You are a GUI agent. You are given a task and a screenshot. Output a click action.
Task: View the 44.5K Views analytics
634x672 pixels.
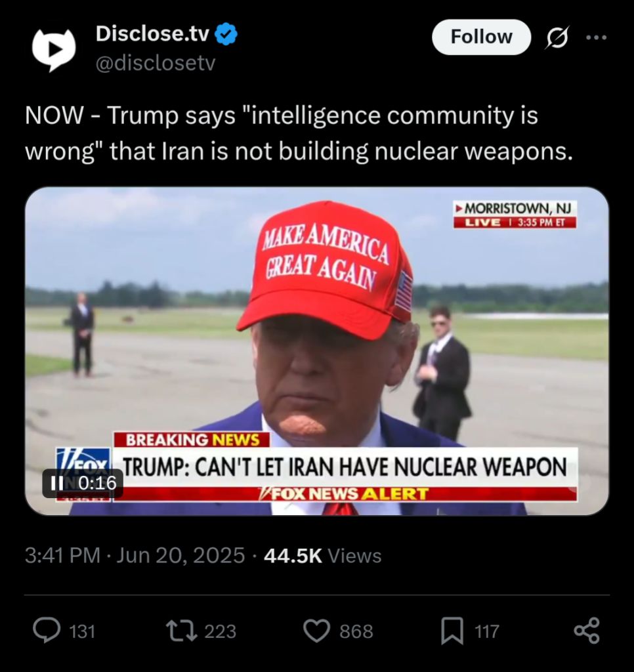pos(322,555)
